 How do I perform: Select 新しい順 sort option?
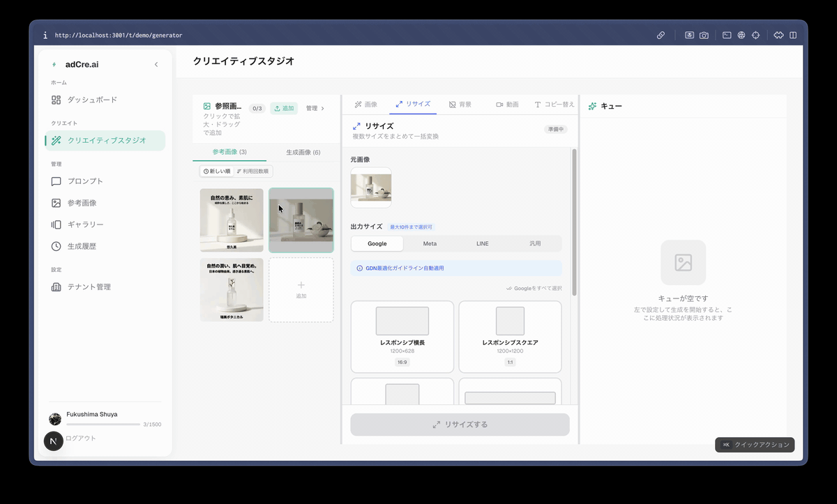point(216,171)
